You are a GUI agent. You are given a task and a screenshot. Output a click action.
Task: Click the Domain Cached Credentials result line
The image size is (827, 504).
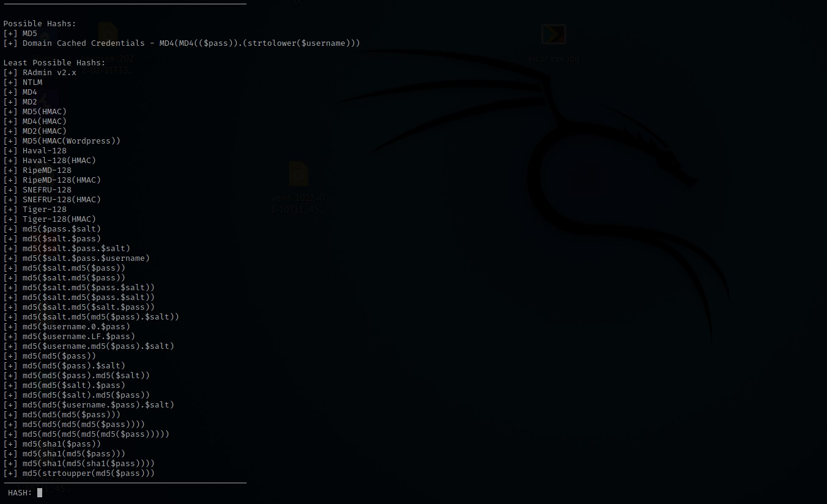[191, 43]
